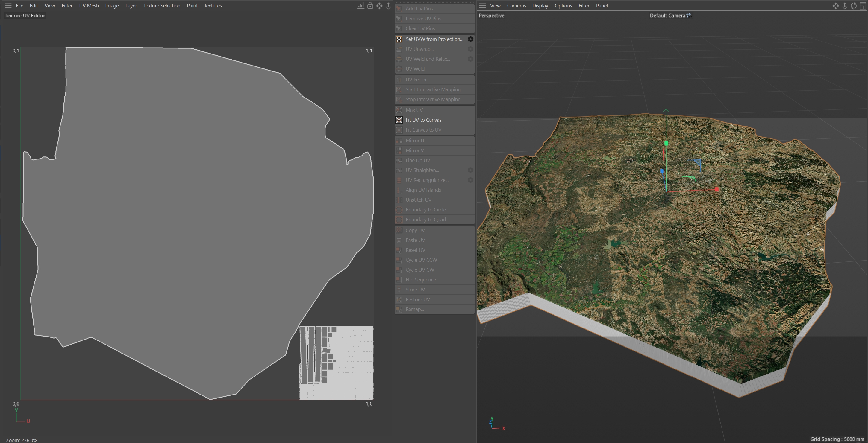Click the Default Camera label in viewport
The image size is (868, 443).
point(667,16)
